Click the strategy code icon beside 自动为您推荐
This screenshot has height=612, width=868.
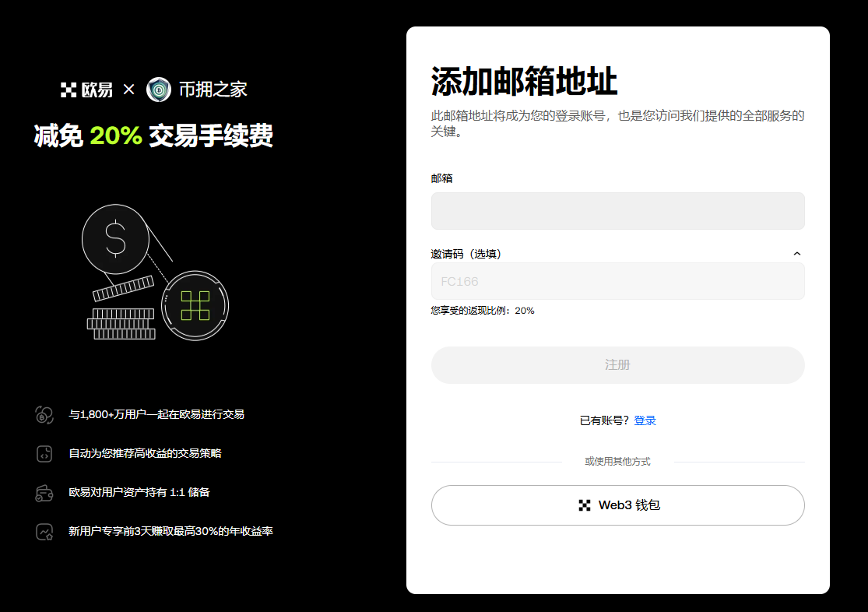click(44, 454)
